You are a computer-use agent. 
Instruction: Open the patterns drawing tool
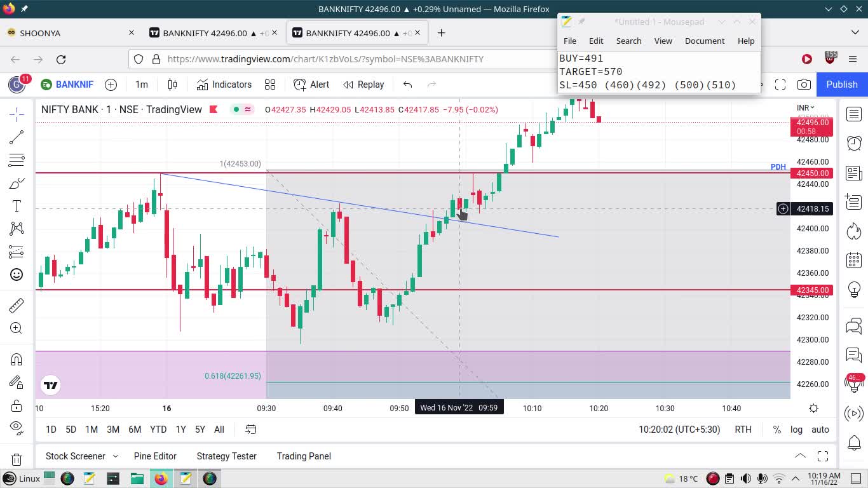(17, 229)
